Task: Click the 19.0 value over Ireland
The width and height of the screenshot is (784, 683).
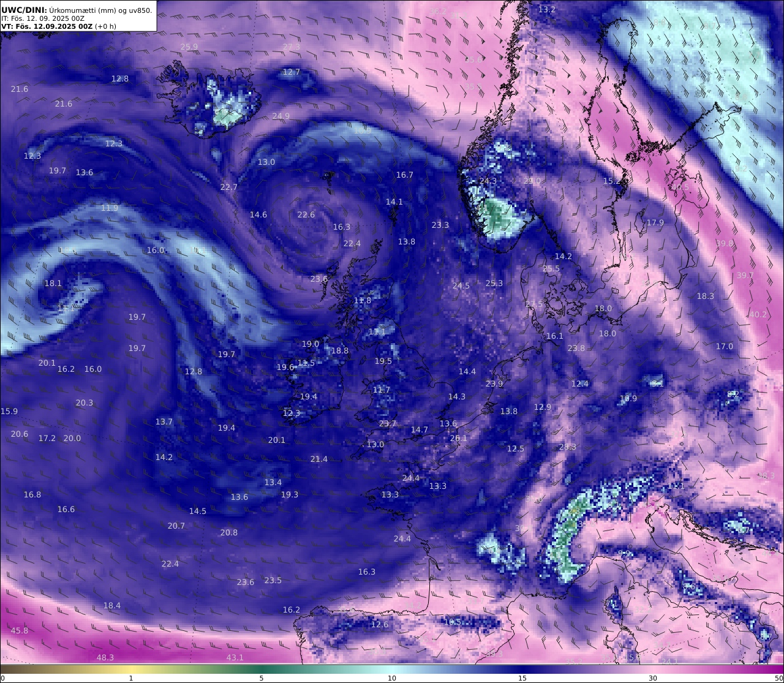Action: coord(311,344)
